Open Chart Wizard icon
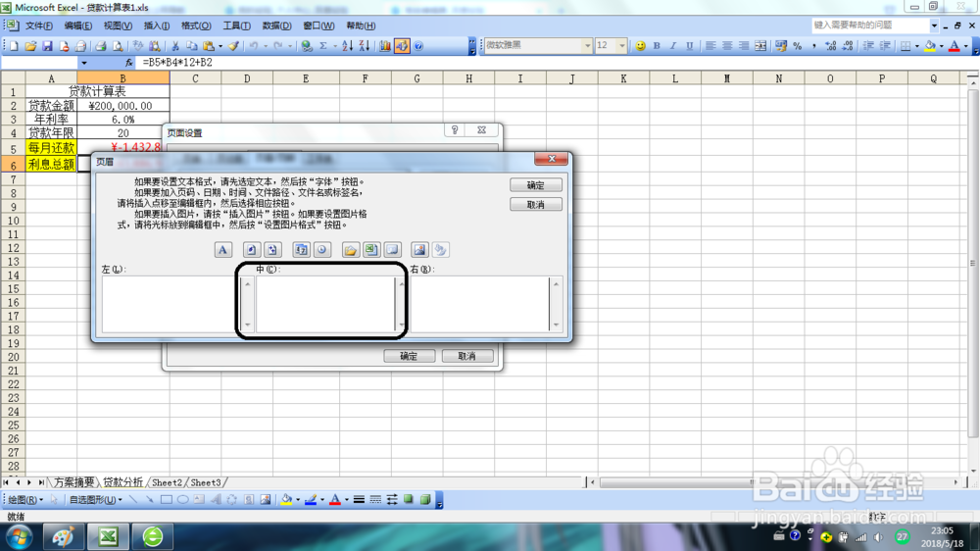980x551 pixels. 385,46
